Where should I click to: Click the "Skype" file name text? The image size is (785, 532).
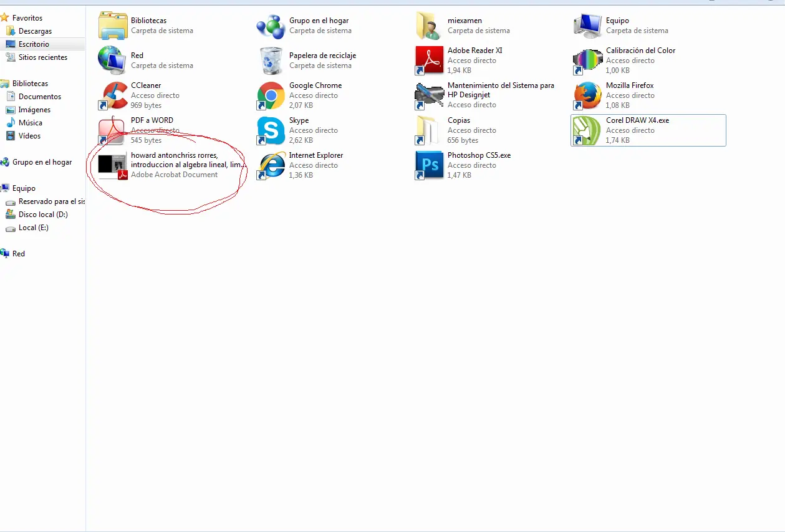click(299, 120)
